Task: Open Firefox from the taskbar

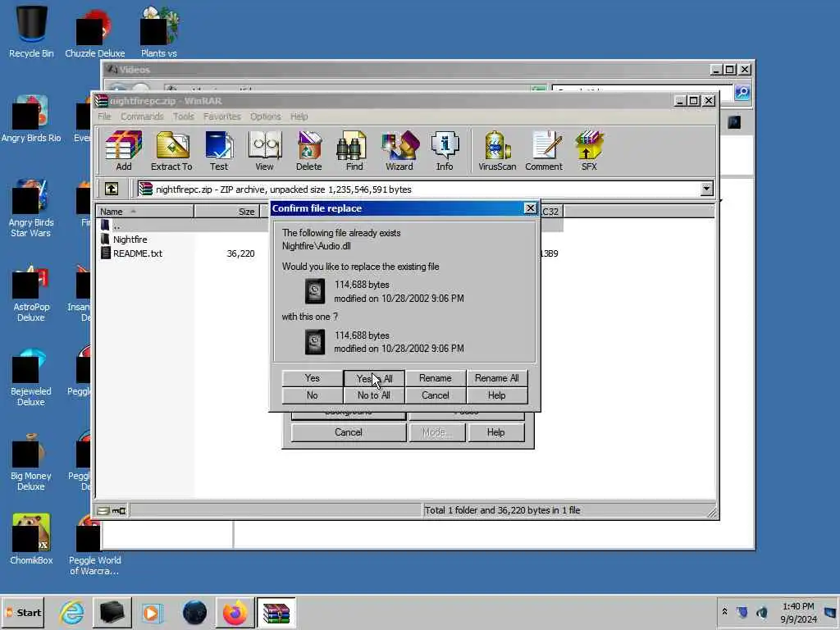Action: [235, 612]
